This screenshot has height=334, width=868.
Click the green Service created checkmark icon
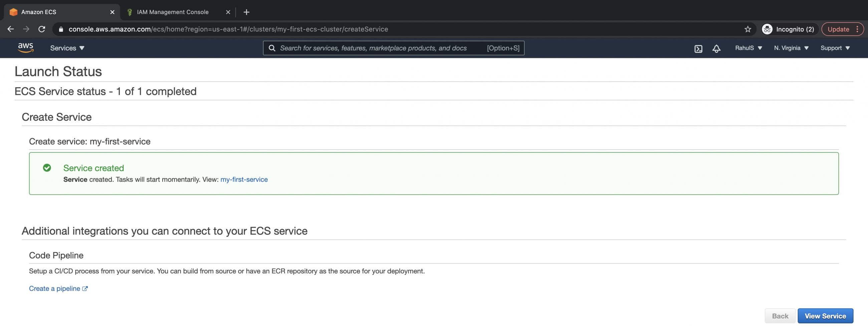pyautogui.click(x=47, y=168)
